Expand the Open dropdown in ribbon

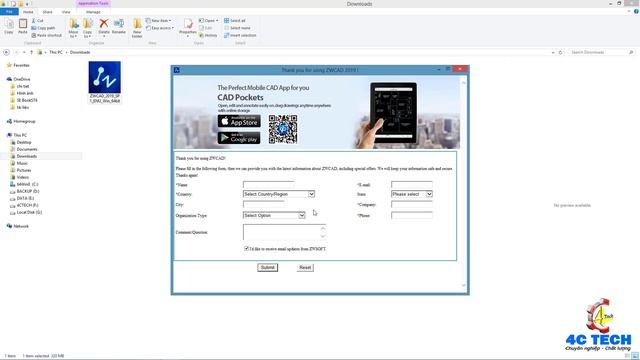[209, 20]
